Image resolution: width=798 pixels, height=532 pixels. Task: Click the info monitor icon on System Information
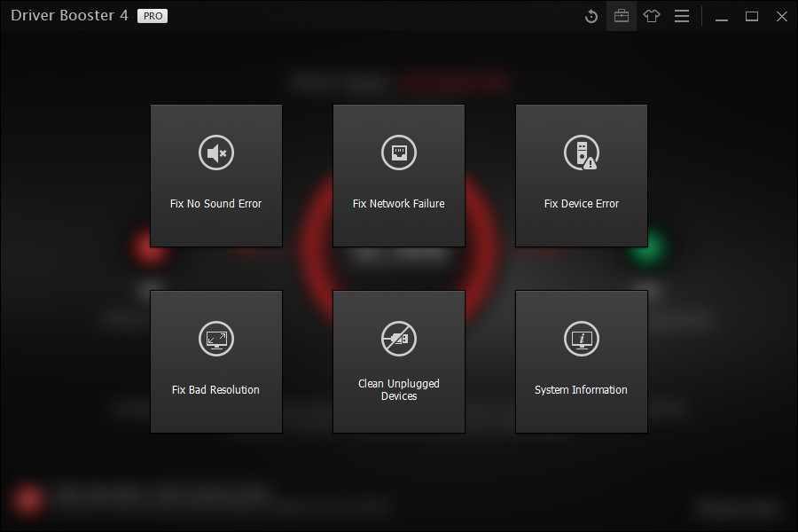(x=581, y=338)
